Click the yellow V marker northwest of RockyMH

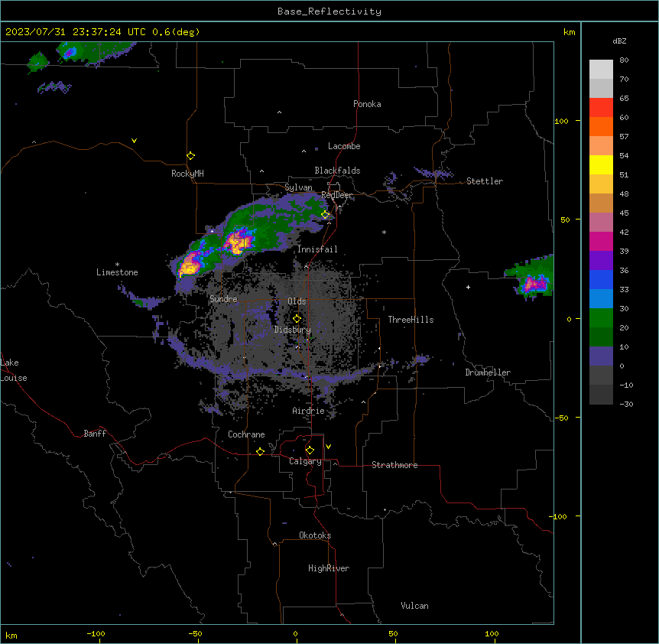[134, 141]
